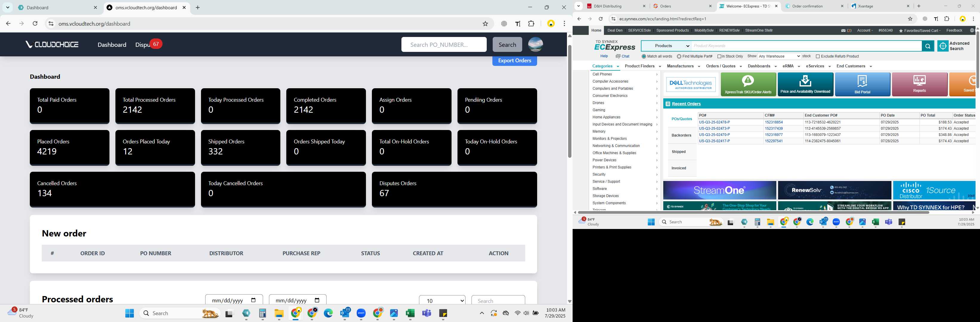Open the Recent Orders heading link

coord(686,104)
